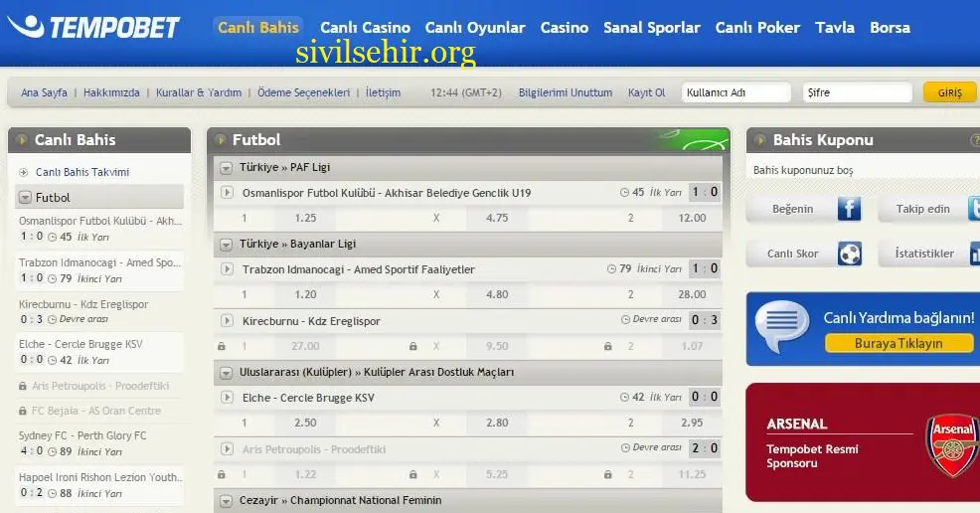Collapse the Türkiye Bayanlar Ligi section
This screenshot has height=513, width=980.
click(x=226, y=245)
